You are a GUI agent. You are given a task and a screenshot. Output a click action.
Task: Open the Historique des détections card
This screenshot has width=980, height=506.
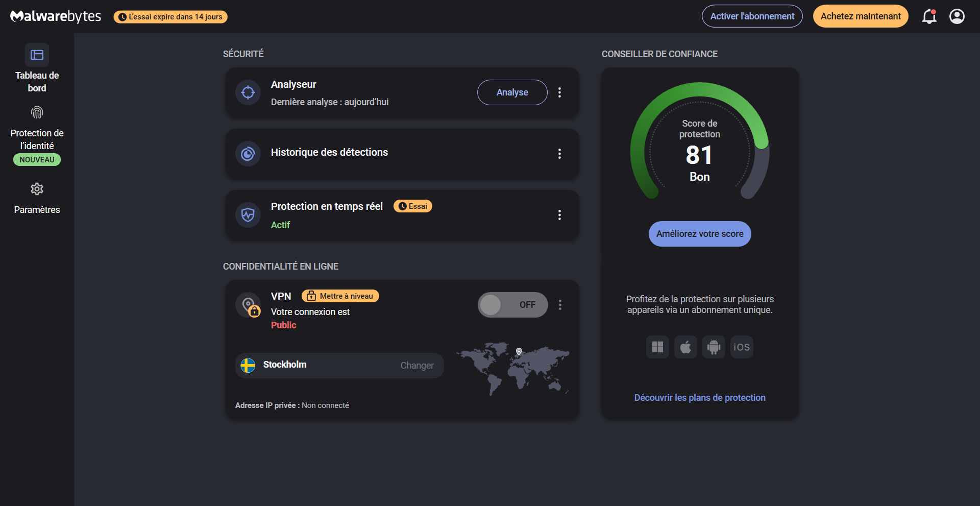click(402, 154)
